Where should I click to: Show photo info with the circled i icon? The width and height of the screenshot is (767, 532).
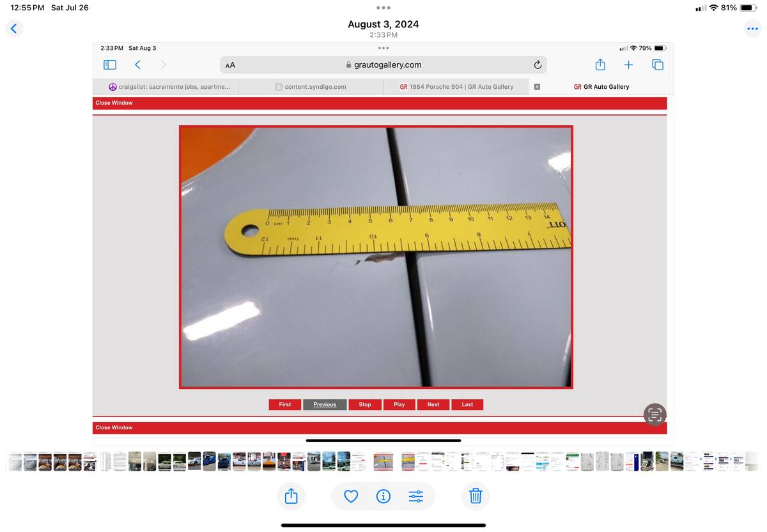pyautogui.click(x=383, y=496)
